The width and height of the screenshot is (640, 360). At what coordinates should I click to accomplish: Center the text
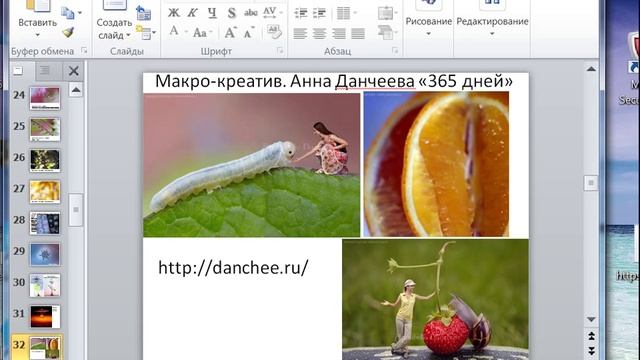(320, 33)
